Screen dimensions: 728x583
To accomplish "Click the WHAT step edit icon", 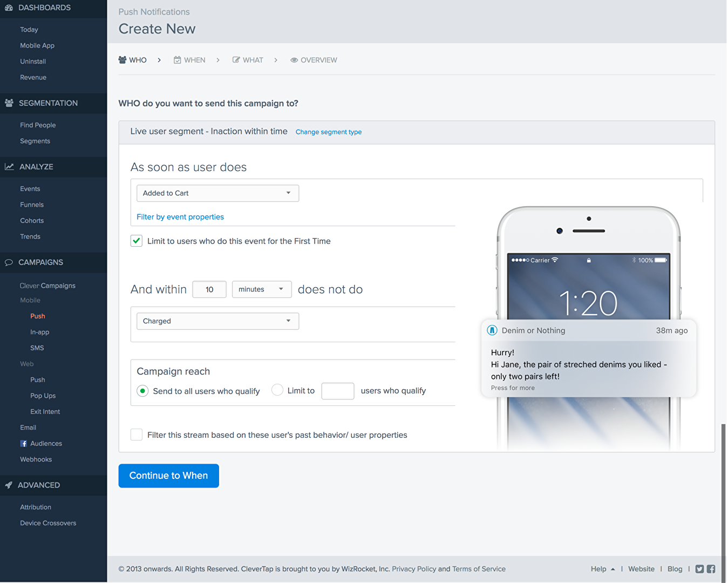I will pos(236,60).
